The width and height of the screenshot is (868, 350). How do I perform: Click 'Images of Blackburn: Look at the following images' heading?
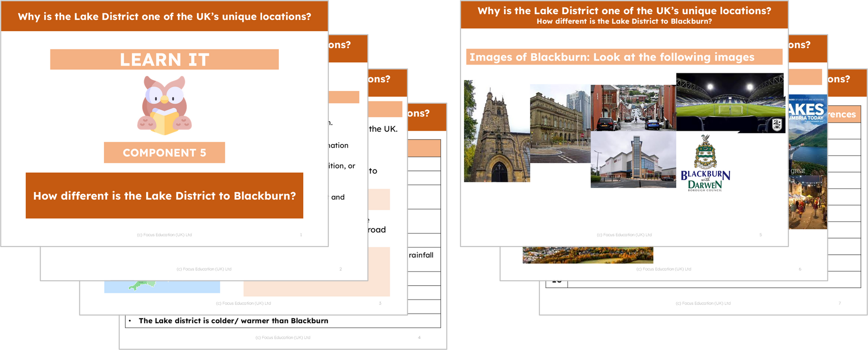(624, 57)
